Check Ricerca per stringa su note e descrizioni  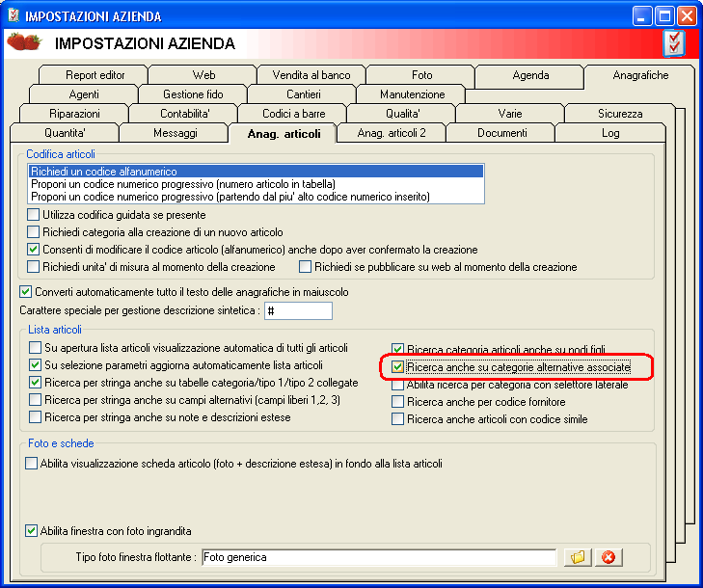35,417
